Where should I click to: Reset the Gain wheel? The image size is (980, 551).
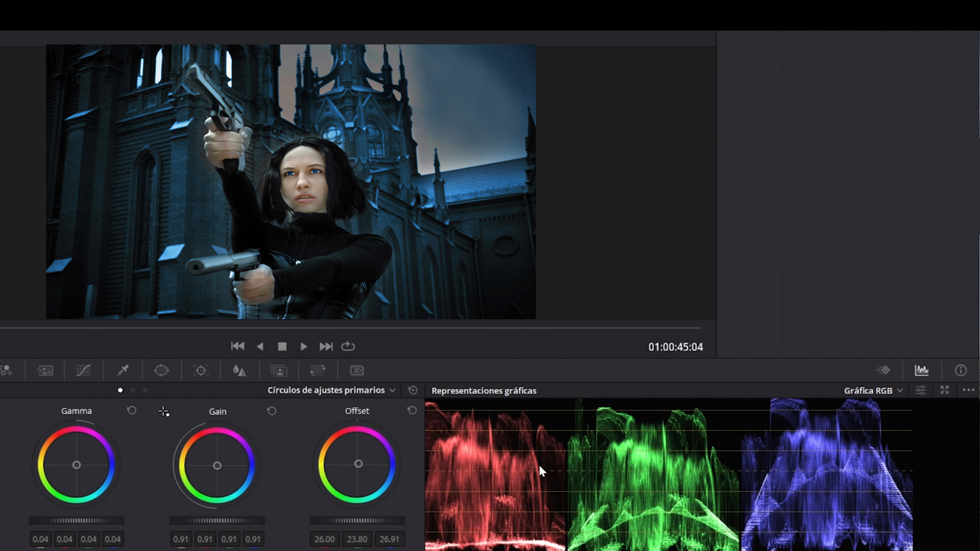pyautogui.click(x=271, y=411)
